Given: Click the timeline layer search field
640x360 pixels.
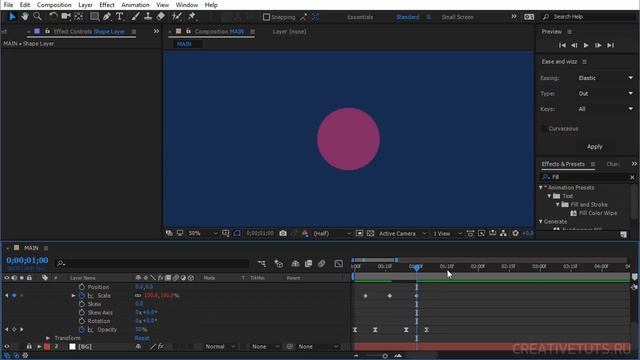Looking at the screenshot, I should [152, 264].
